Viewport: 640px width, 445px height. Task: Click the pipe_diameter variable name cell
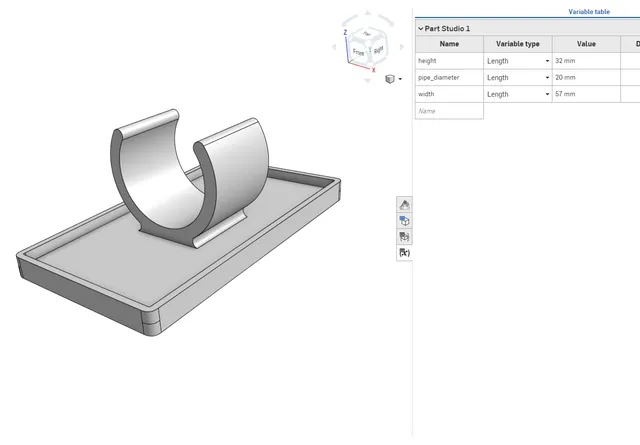coord(449,78)
